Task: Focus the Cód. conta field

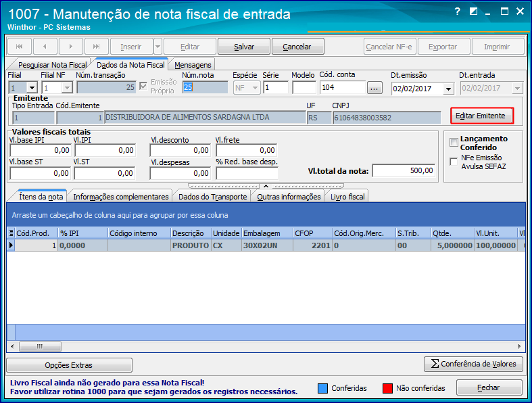Action: [343, 87]
